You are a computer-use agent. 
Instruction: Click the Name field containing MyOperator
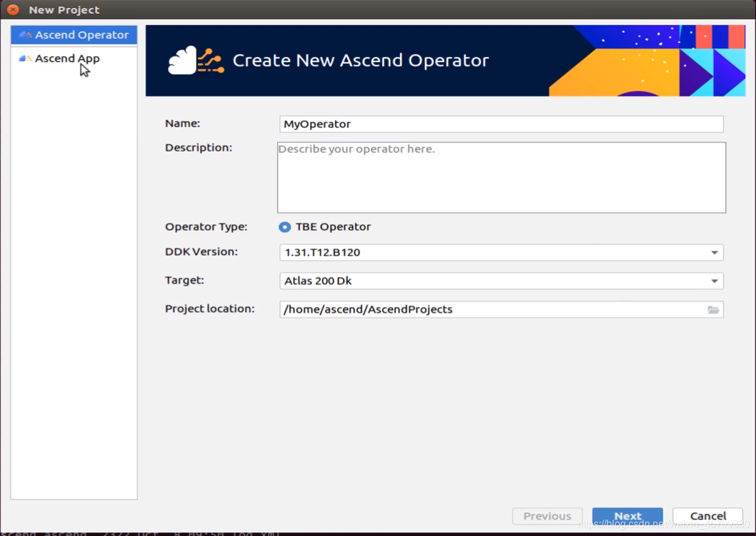[x=502, y=124]
